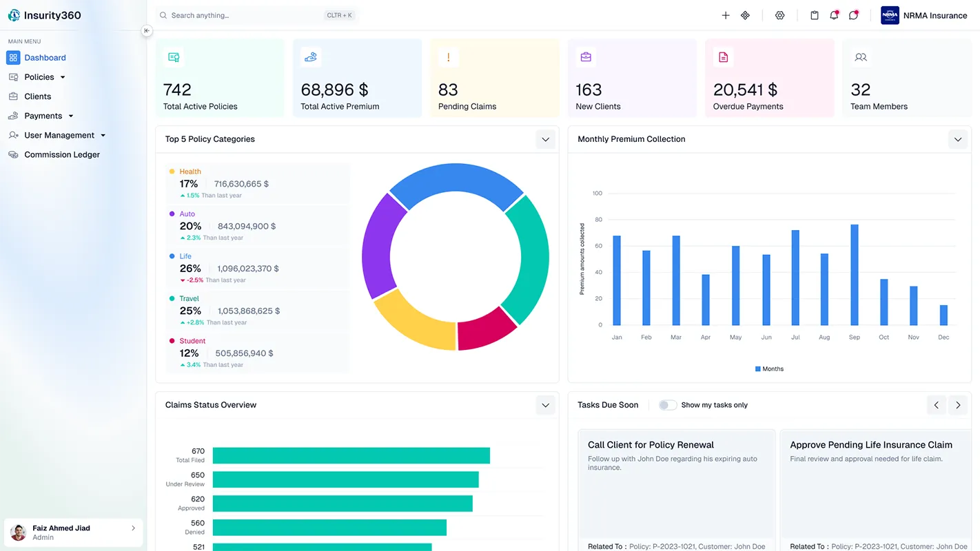Click the next arrow in Tasks Due Soon
This screenshot has height=551, width=980.
click(958, 405)
